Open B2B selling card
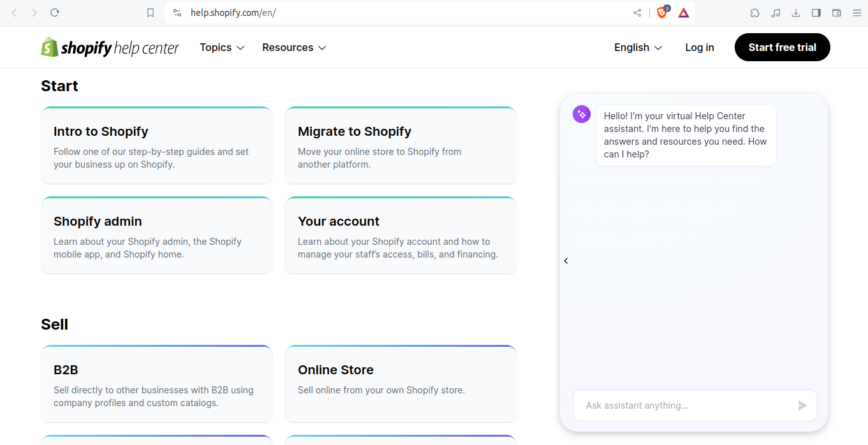Image resolution: width=868 pixels, height=445 pixels. pyautogui.click(x=157, y=384)
